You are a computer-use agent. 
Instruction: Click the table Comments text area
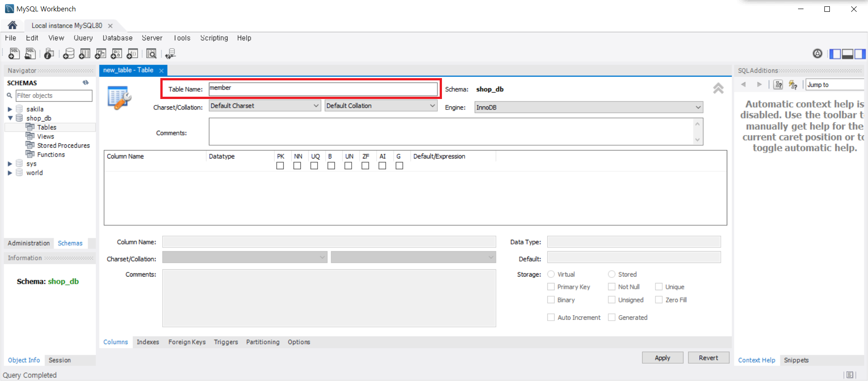click(x=456, y=132)
